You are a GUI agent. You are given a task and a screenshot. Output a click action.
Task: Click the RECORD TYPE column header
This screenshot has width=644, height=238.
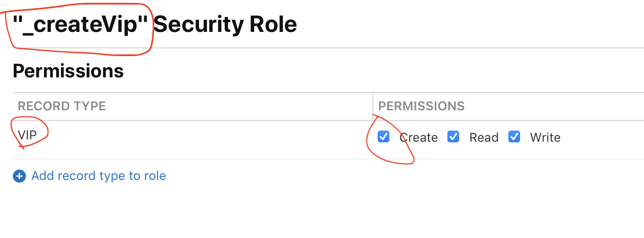pyautogui.click(x=61, y=106)
